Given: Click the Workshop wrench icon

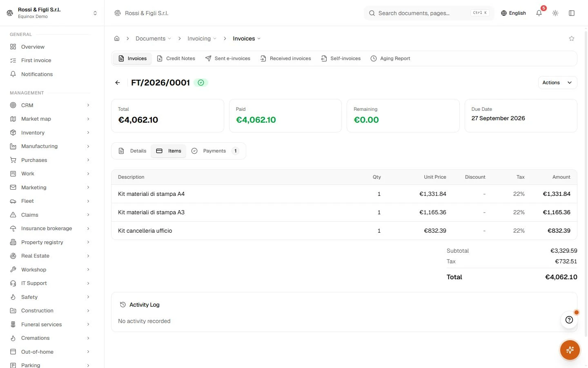Looking at the screenshot, I should pyautogui.click(x=13, y=269).
